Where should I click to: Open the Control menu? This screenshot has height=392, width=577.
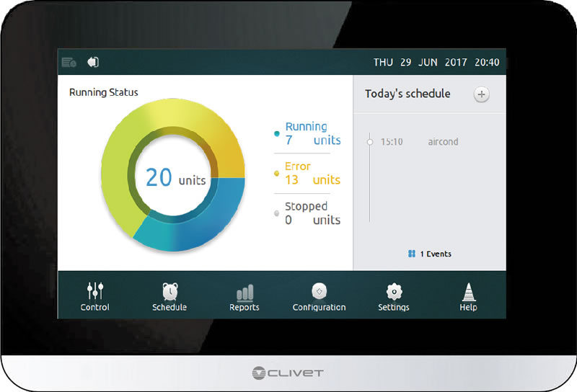pyautogui.click(x=95, y=296)
